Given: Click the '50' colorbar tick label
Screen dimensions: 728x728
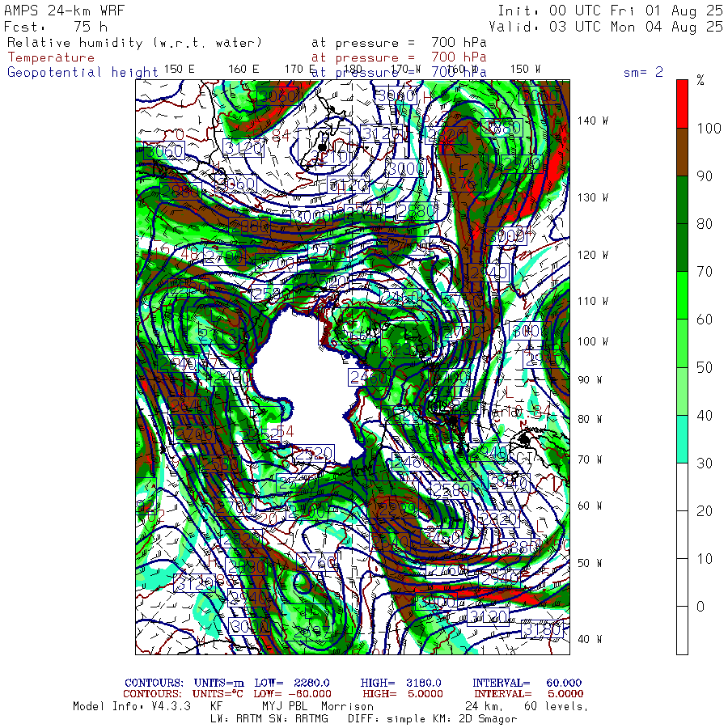Looking at the screenshot, I should pos(705,367).
